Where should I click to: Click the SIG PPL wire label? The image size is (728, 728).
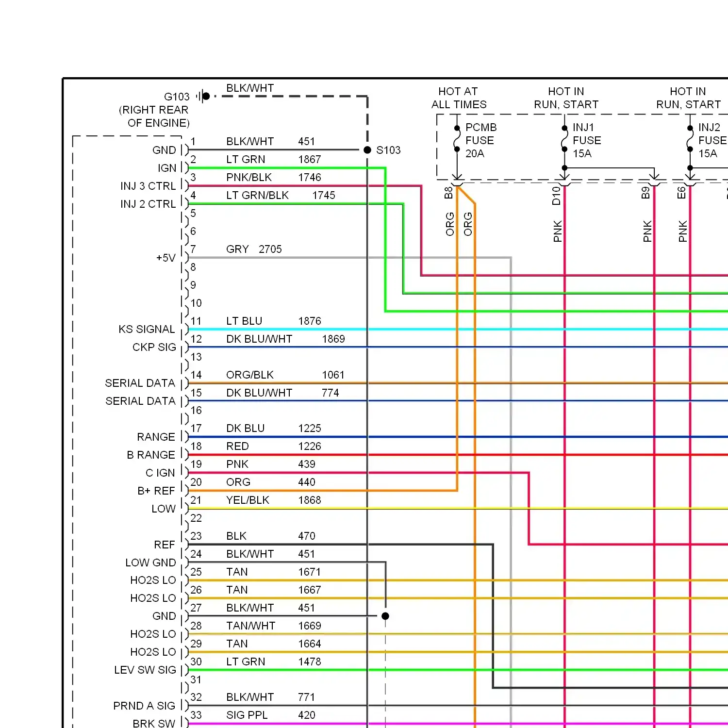tap(247, 715)
